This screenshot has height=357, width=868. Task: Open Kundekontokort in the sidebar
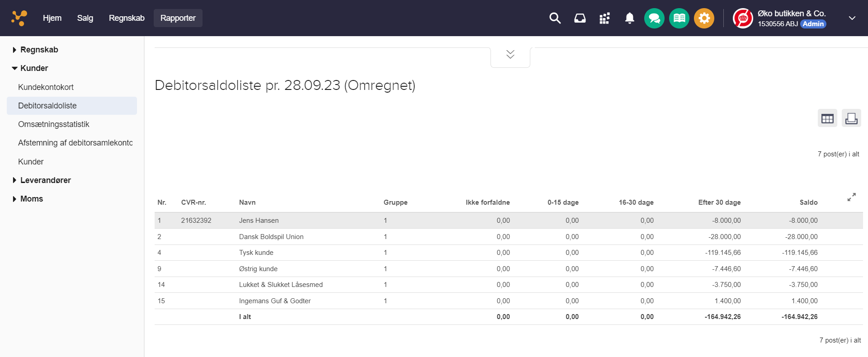[46, 87]
